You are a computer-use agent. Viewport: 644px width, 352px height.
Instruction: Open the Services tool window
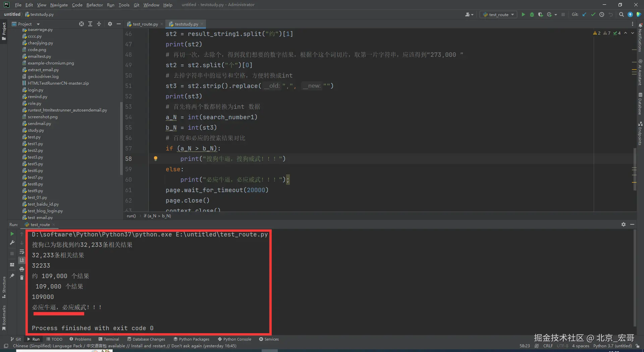pos(269,339)
